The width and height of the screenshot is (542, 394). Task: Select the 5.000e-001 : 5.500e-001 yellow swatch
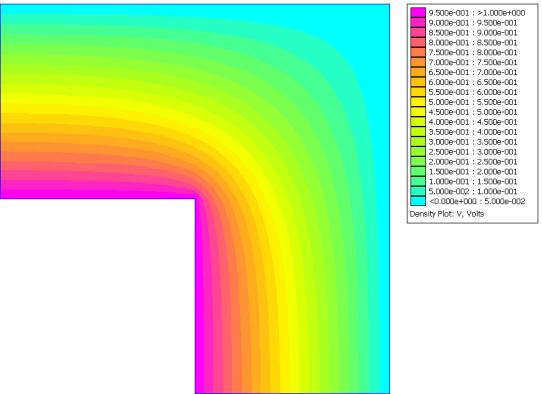(x=418, y=102)
